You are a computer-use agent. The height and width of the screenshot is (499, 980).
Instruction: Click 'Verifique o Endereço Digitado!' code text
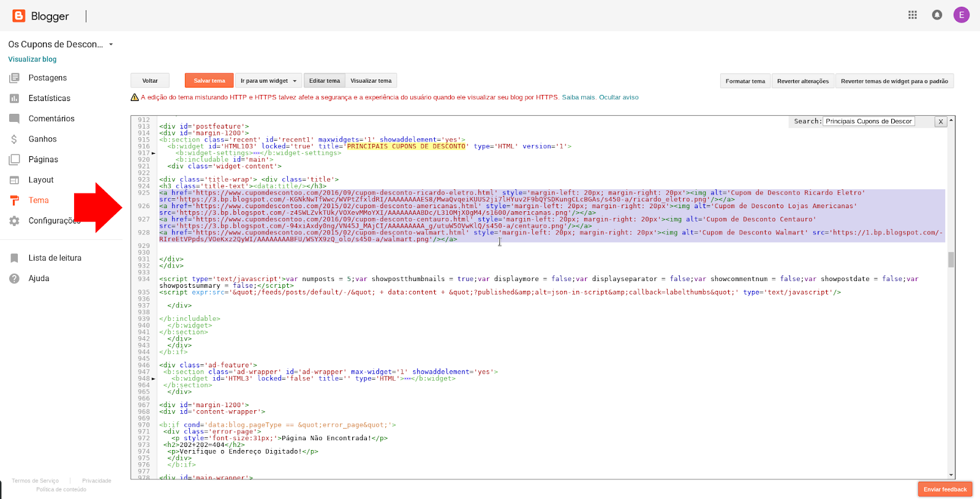pyautogui.click(x=241, y=452)
